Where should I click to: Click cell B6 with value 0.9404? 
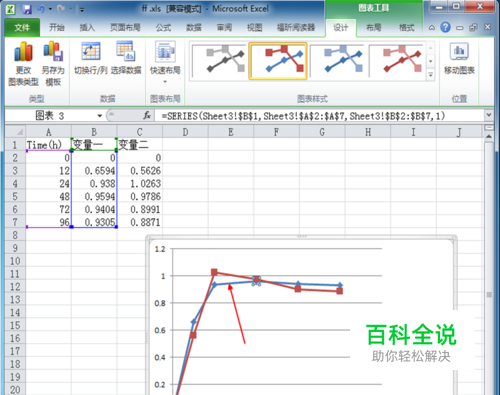point(94,209)
